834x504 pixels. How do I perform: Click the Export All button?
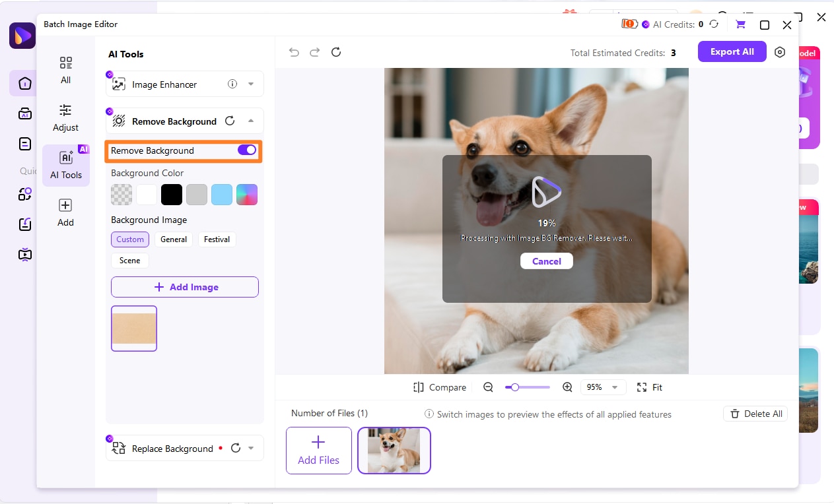tap(732, 51)
